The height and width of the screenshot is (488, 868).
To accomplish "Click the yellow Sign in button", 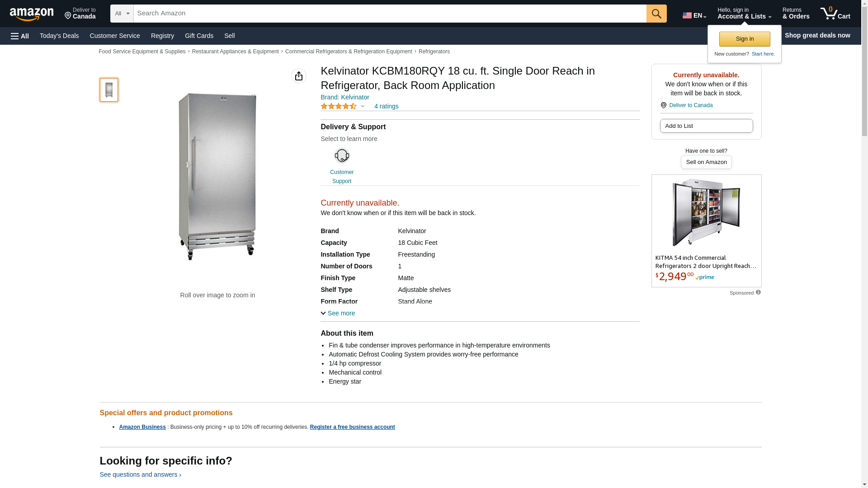I will pyautogui.click(x=745, y=39).
